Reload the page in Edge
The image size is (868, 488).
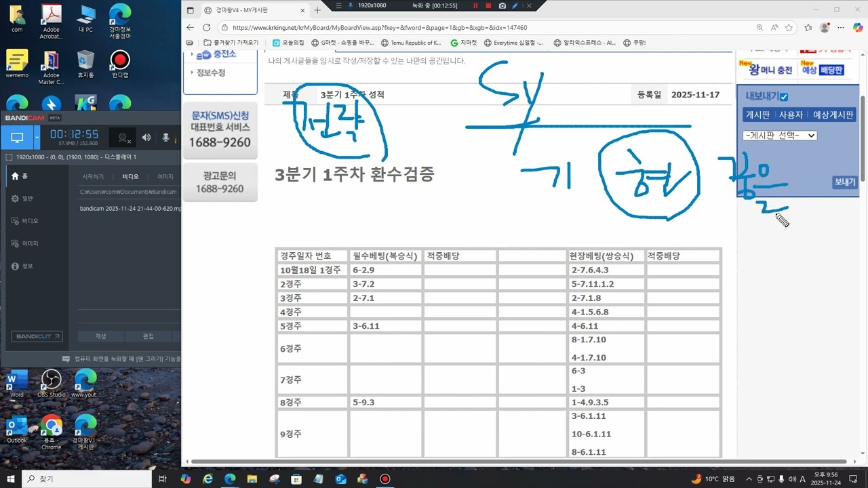[x=208, y=28]
